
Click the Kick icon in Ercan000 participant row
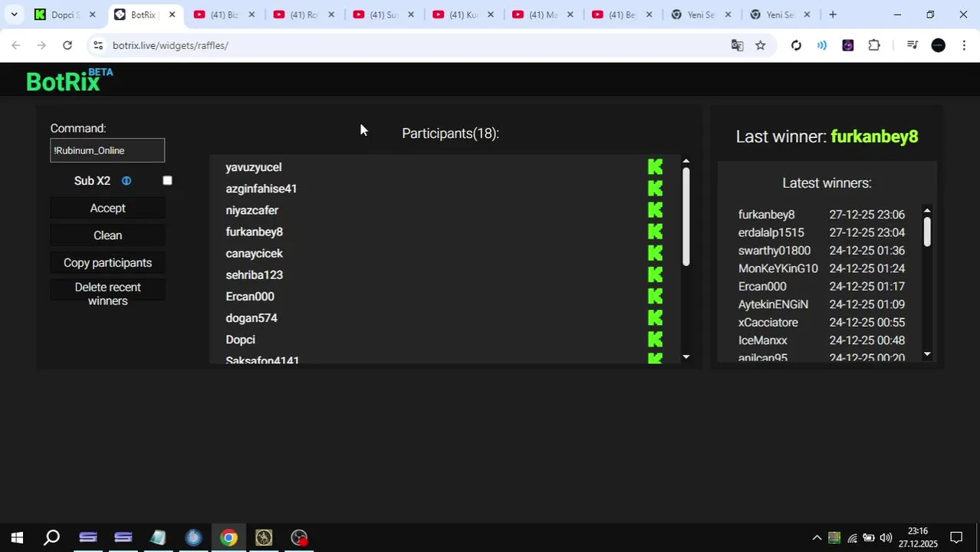pyautogui.click(x=655, y=296)
